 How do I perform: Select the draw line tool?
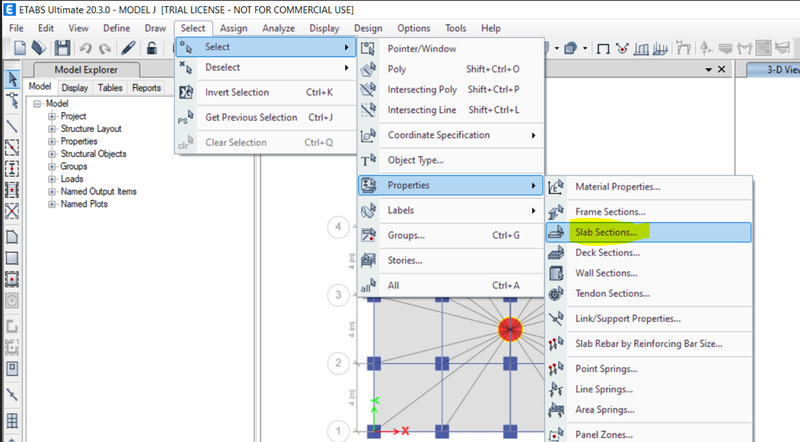point(12,126)
